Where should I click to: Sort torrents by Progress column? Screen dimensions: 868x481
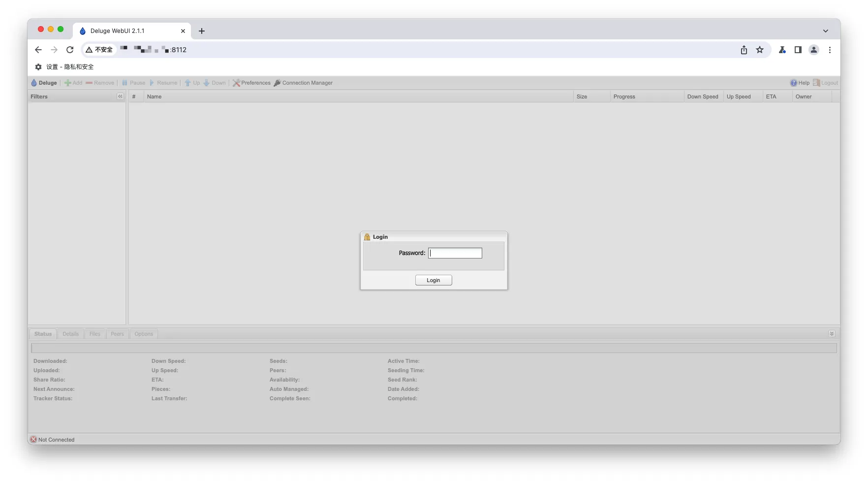[x=647, y=96]
